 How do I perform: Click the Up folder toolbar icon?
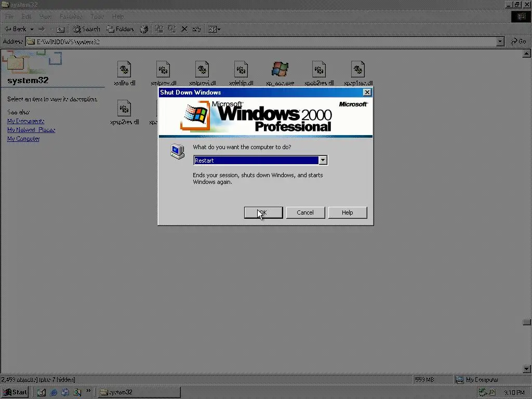(x=60, y=29)
